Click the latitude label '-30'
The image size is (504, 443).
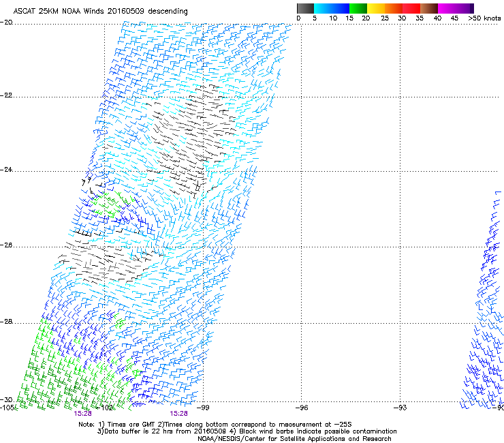point(6,399)
